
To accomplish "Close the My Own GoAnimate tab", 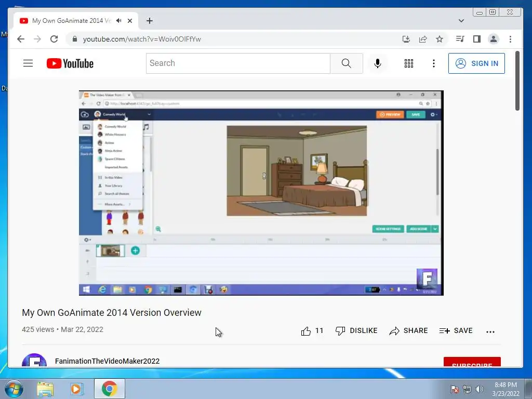I will coord(129,21).
